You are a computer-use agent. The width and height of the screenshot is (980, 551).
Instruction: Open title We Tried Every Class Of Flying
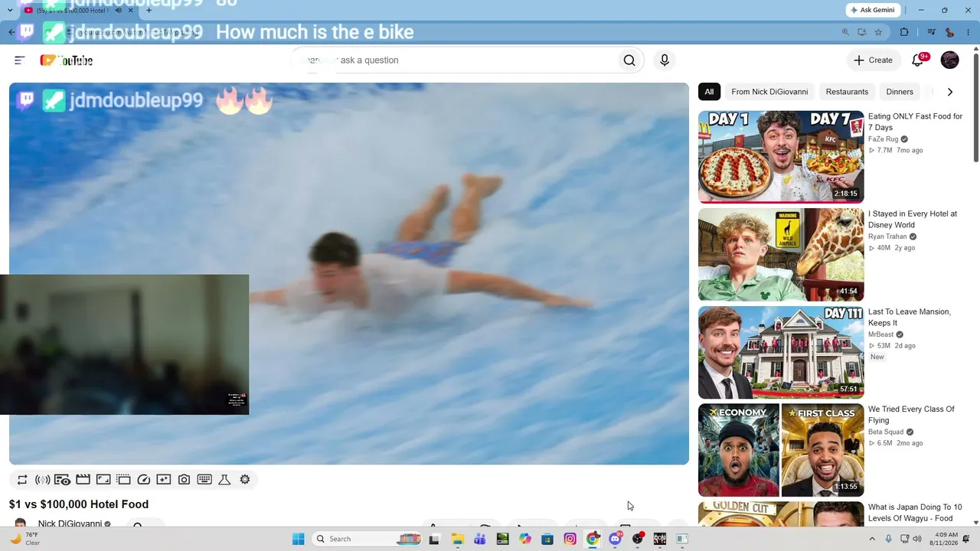[x=911, y=415]
